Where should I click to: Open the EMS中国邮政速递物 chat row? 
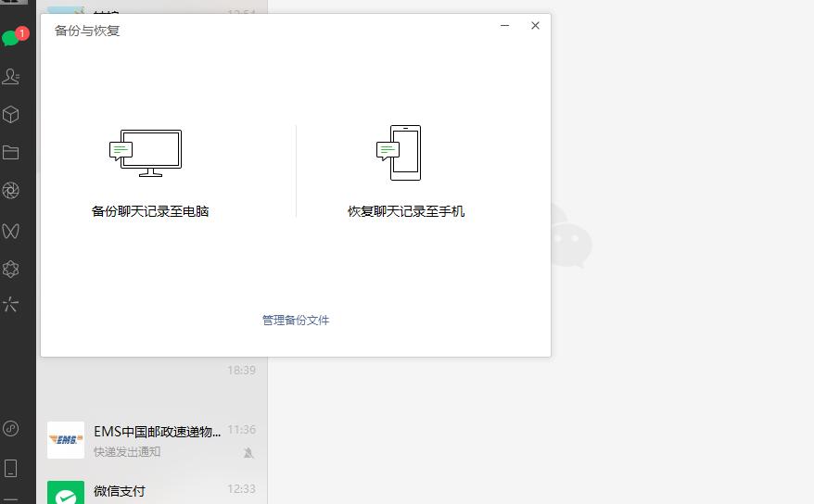coord(152,440)
